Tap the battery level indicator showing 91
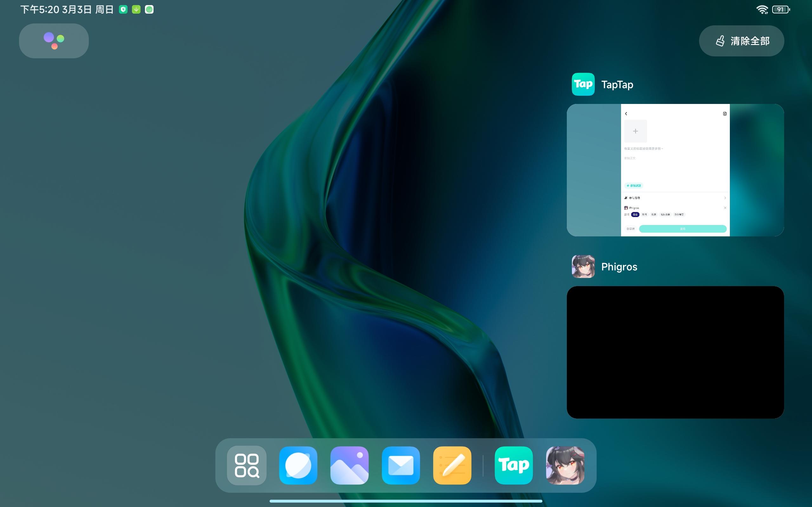812x507 pixels. click(x=781, y=10)
